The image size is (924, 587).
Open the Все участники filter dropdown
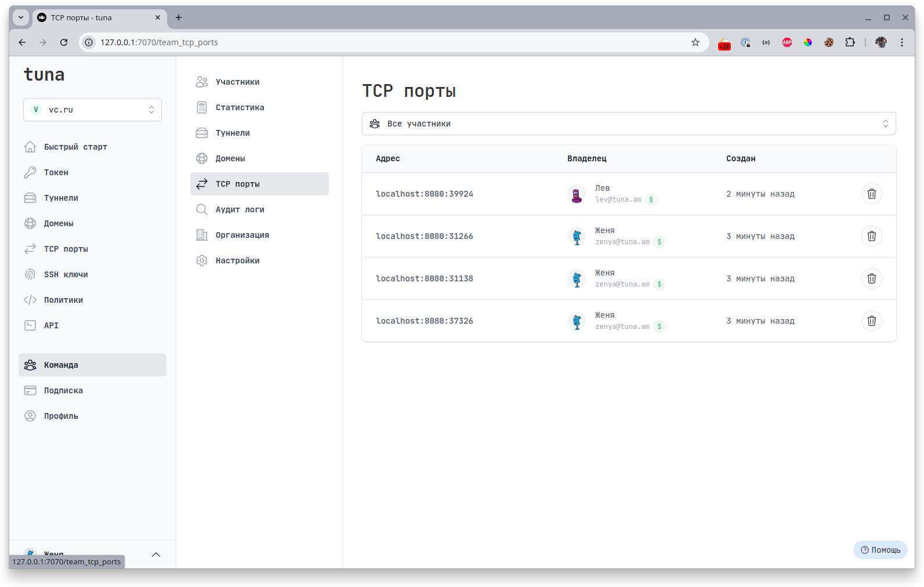click(x=629, y=124)
